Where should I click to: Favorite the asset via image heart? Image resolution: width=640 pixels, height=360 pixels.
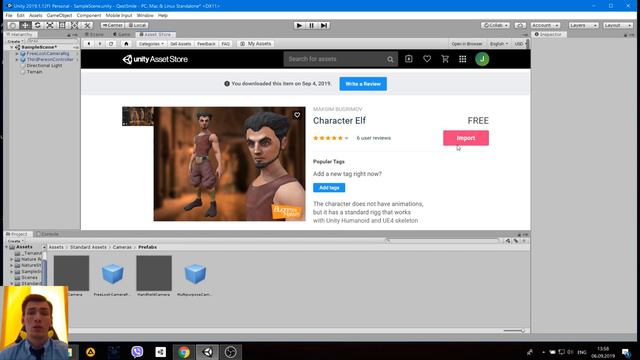tap(297, 115)
